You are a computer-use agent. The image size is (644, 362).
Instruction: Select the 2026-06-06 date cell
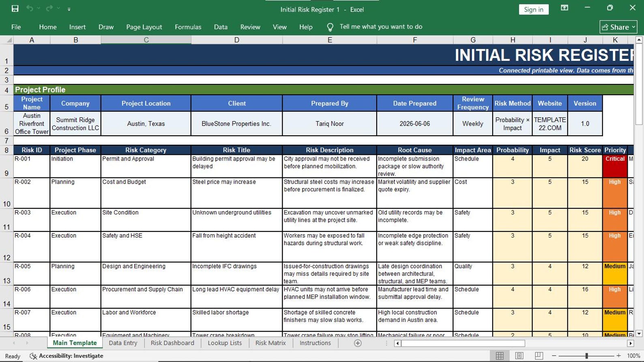click(x=414, y=124)
